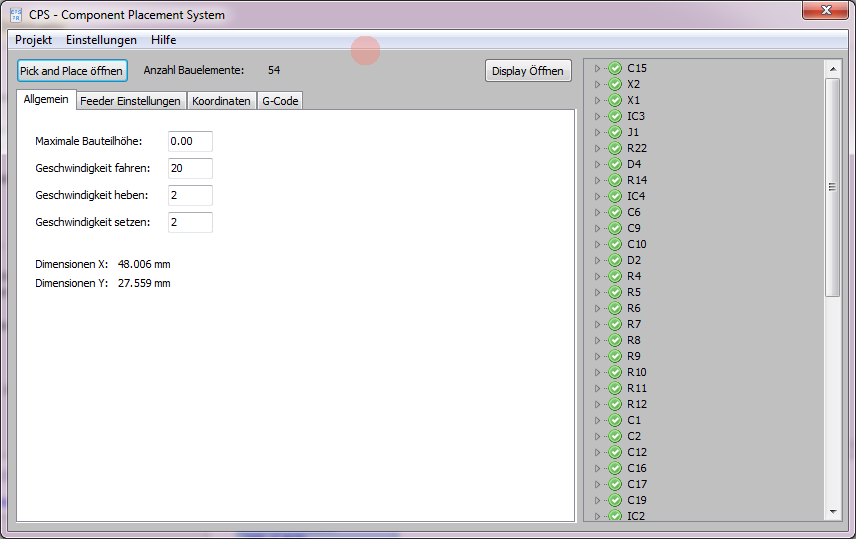Open the Hilfe menu
Viewport: 856px width, 539px height.
[163, 40]
